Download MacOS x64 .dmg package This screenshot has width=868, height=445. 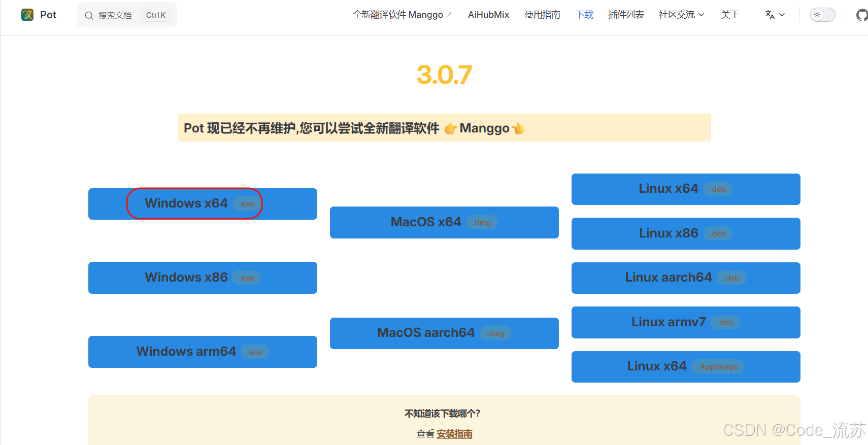point(444,222)
